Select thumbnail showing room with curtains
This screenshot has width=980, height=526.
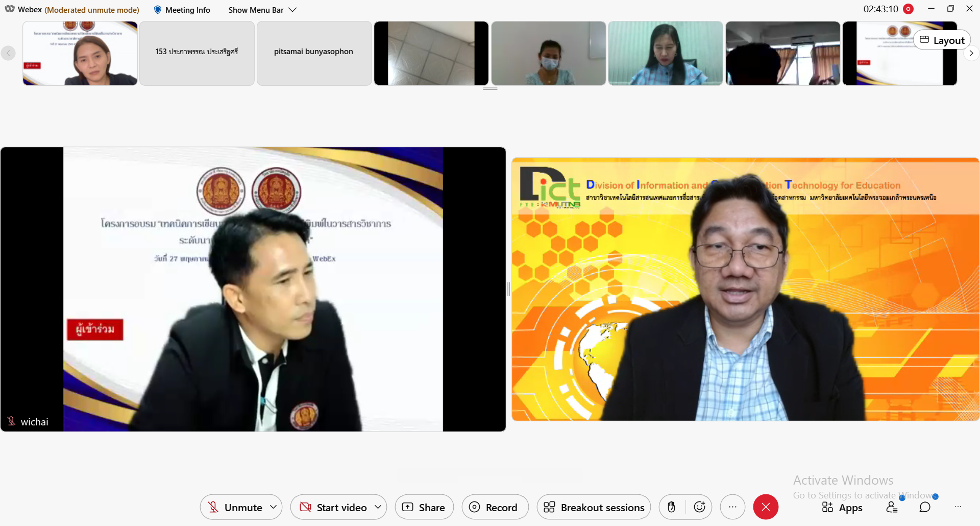782,53
